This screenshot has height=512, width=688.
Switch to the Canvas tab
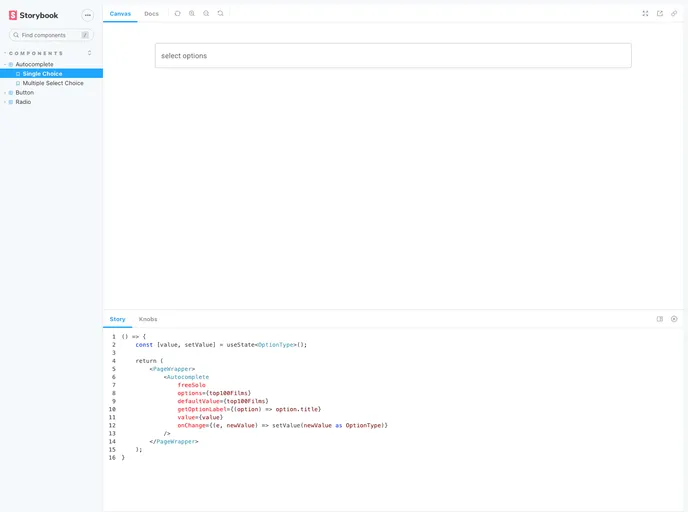point(120,14)
